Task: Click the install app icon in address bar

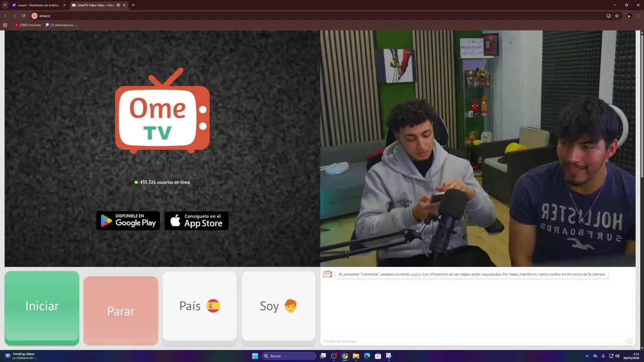Action: (x=608, y=16)
